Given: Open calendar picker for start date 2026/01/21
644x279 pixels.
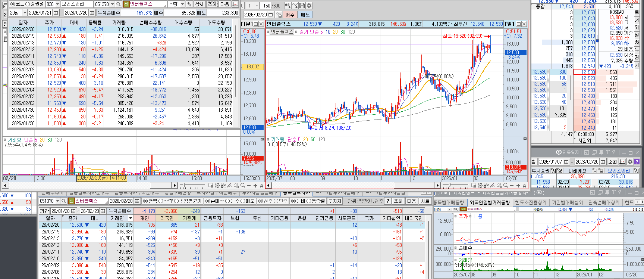Looking at the screenshot, I should coord(56,13).
